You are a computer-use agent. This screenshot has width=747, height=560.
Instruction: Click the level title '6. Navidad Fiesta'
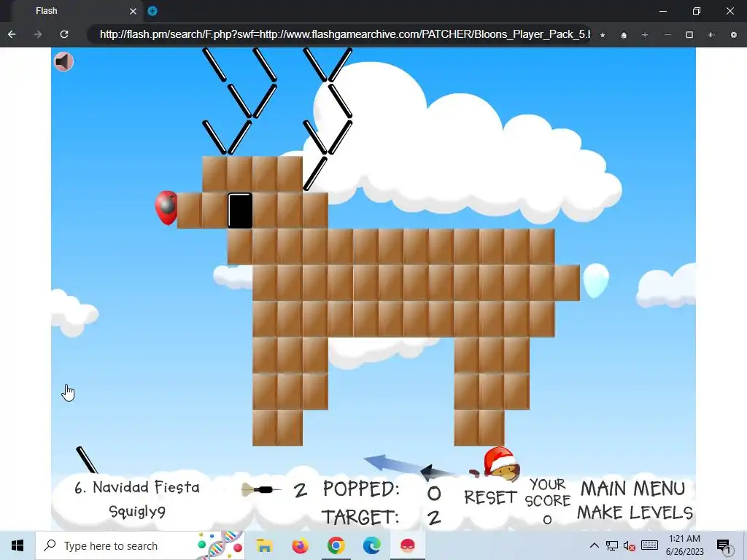[x=136, y=487]
